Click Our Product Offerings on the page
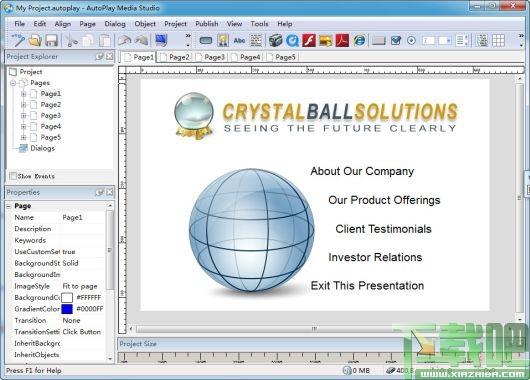This screenshot has width=530, height=380. point(384,200)
